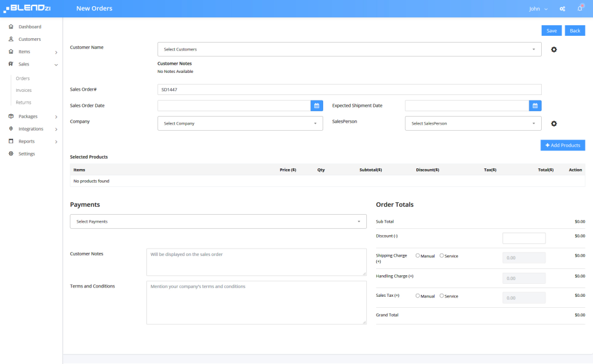This screenshot has height=364, width=593.
Task: Open the notifications bell in header
Action: coord(580,8)
